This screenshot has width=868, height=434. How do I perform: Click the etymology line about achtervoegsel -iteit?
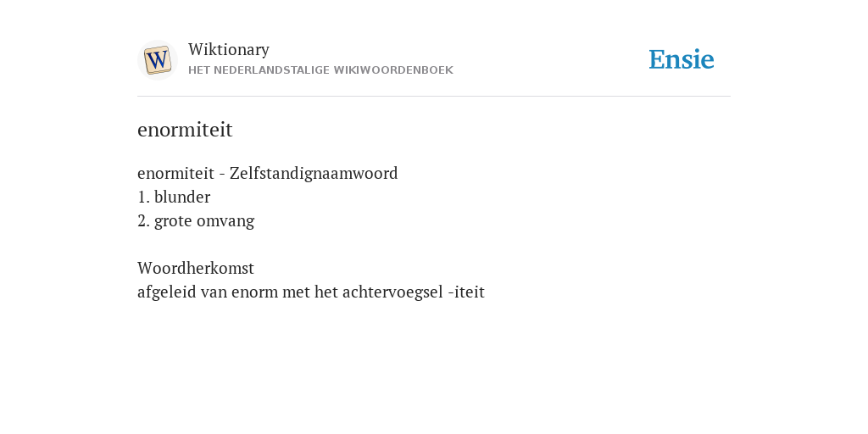310,292
